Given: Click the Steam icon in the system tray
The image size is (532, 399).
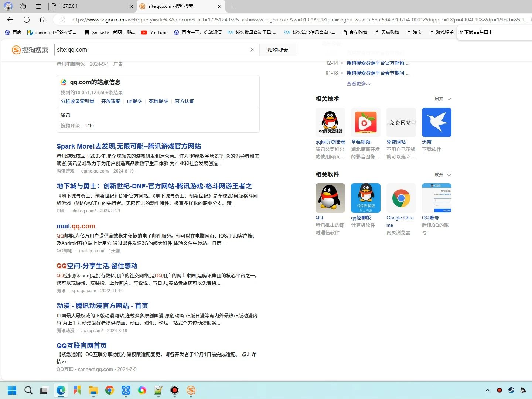Looking at the screenshot, I should (x=511, y=390).
